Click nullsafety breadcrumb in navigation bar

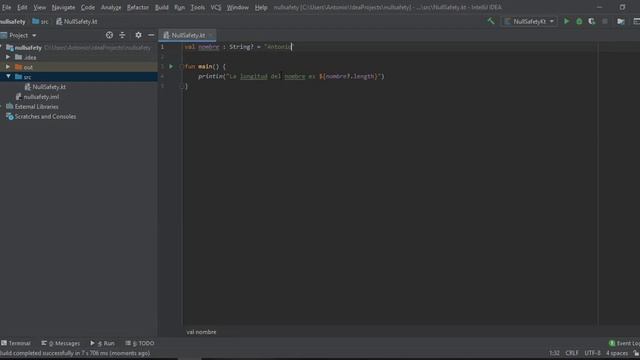13,22
